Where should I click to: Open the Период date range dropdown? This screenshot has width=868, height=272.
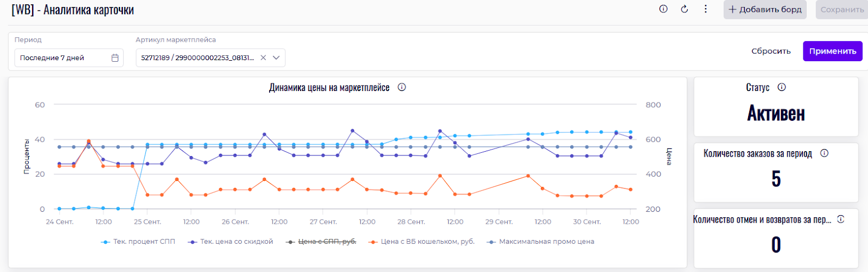(x=62, y=58)
